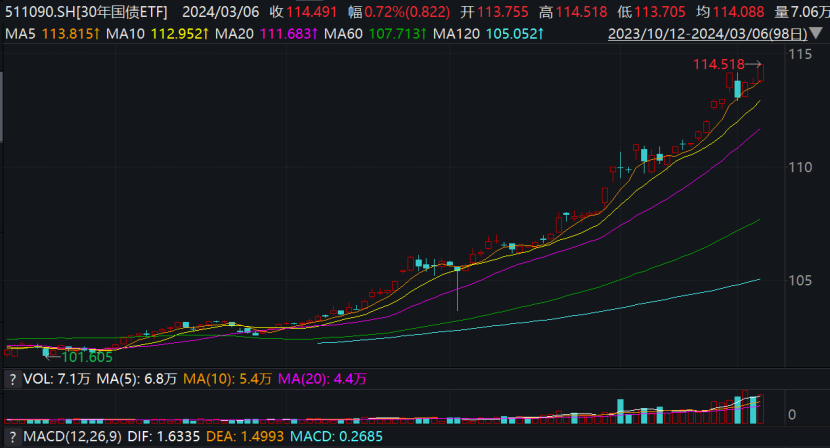Select the MA10 112.952 indicator label
Image resolution: width=830 pixels, height=448 pixels.
tap(157, 34)
